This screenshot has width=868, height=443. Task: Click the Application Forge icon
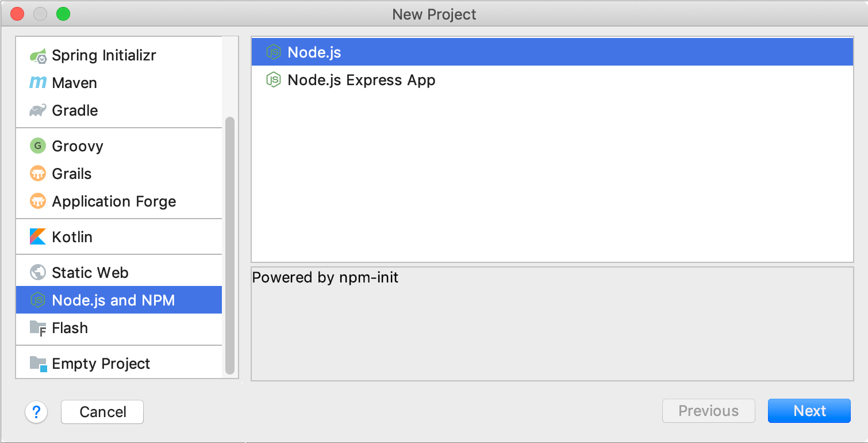tap(38, 201)
